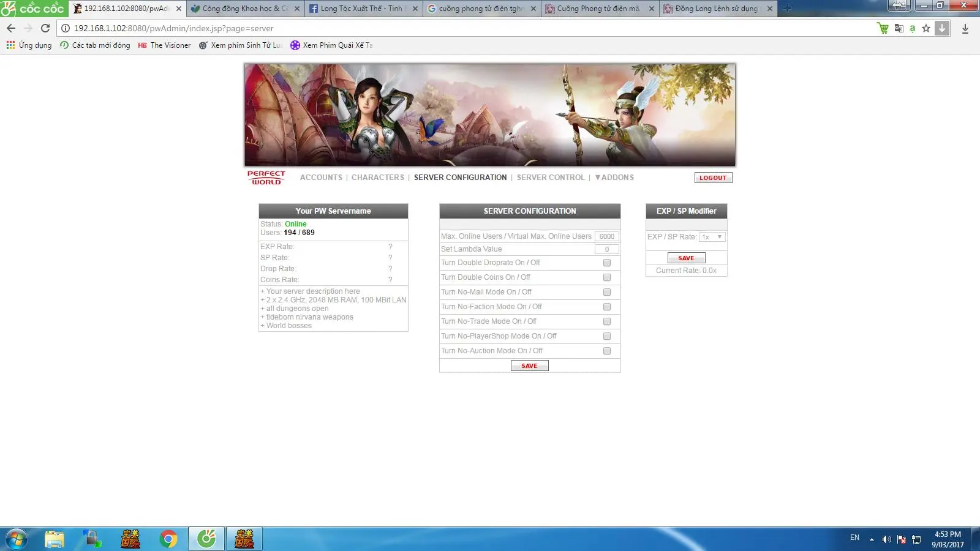Open the Ứng dụng apps grid bookmark

(29, 45)
